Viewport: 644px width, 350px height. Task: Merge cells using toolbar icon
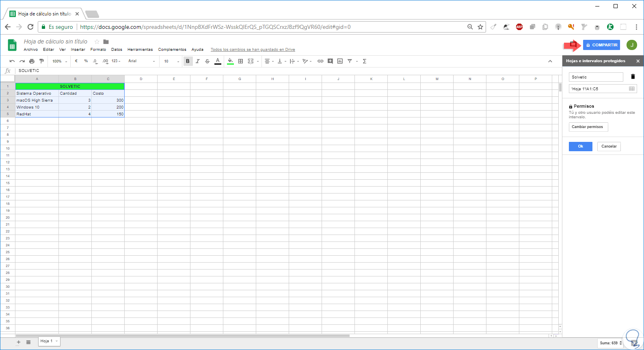point(251,61)
